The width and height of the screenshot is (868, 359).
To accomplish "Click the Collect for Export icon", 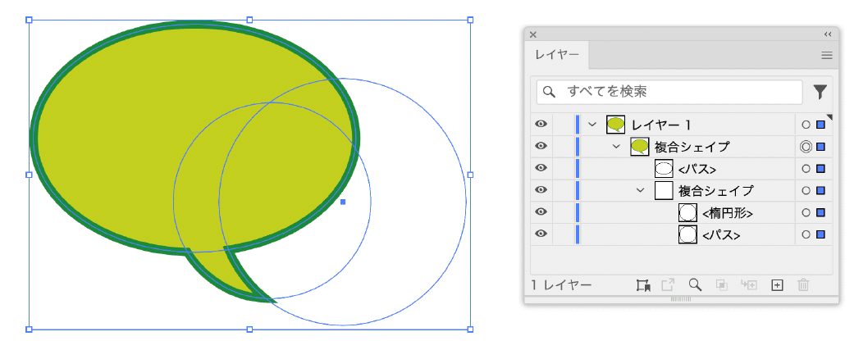I will pos(642,285).
